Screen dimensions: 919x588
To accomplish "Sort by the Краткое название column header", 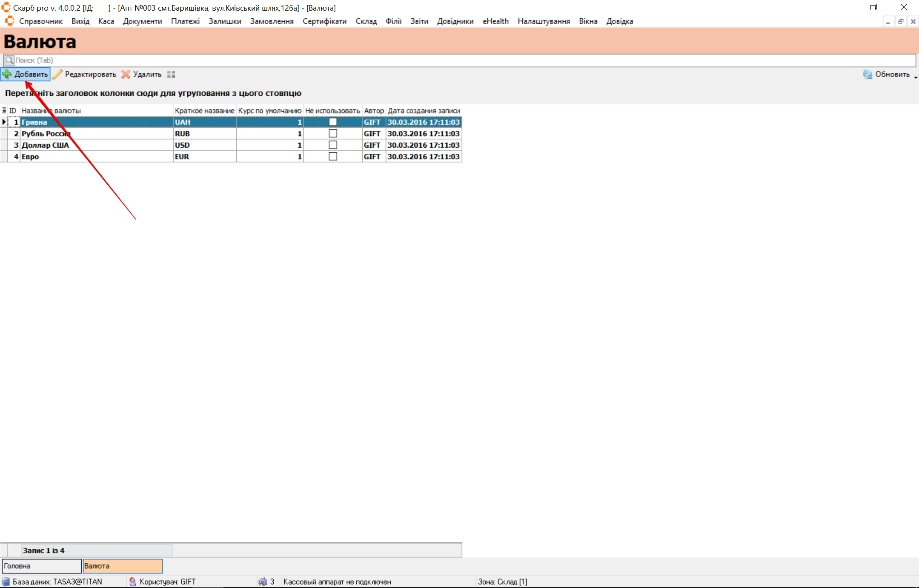I will pos(204,111).
